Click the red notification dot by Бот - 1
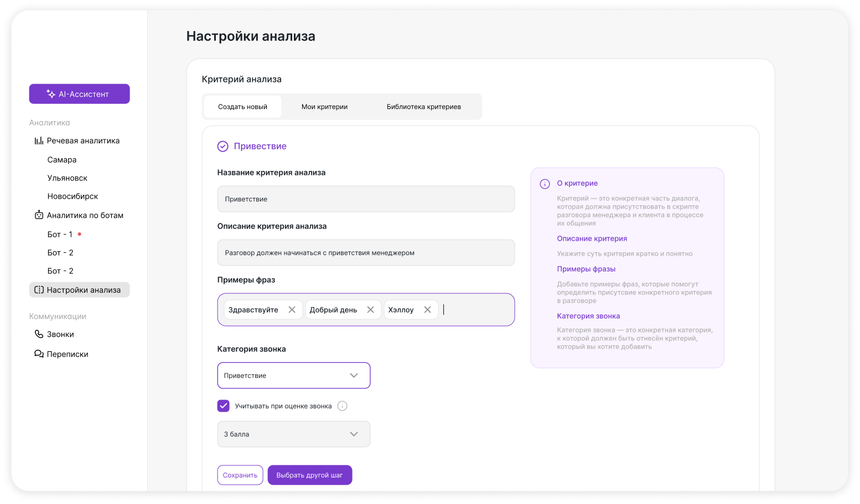Image resolution: width=860 pixels, height=504 pixels. (x=80, y=234)
